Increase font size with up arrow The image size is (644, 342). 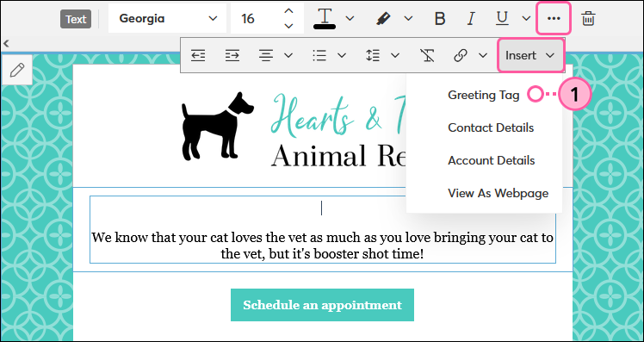click(289, 11)
